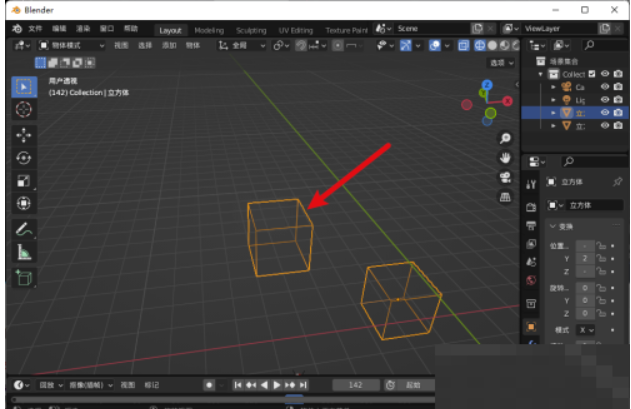This screenshot has width=631, height=409.
Task: Toggle Collection exclude checkbox
Action: [x=592, y=74]
